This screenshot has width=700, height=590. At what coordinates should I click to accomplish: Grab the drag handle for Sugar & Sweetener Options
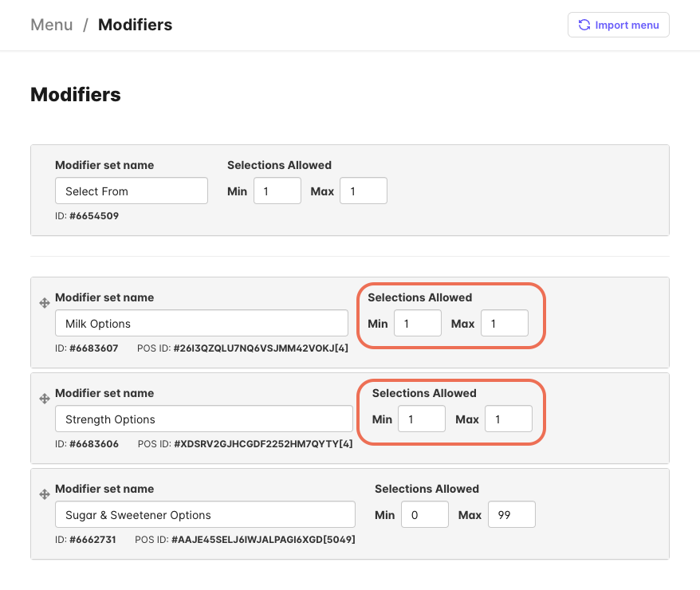[x=45, y=494]
